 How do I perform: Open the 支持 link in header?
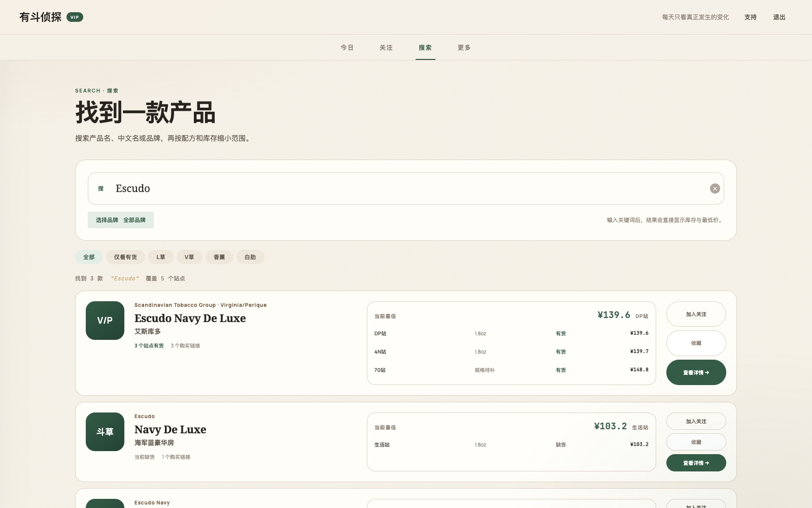pos(751,17)
